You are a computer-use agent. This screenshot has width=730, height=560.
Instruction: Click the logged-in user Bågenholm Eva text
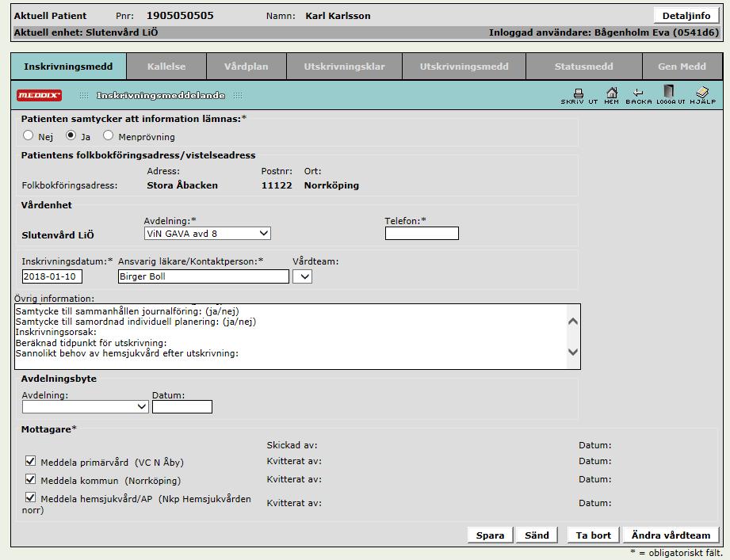coord(656,32)
